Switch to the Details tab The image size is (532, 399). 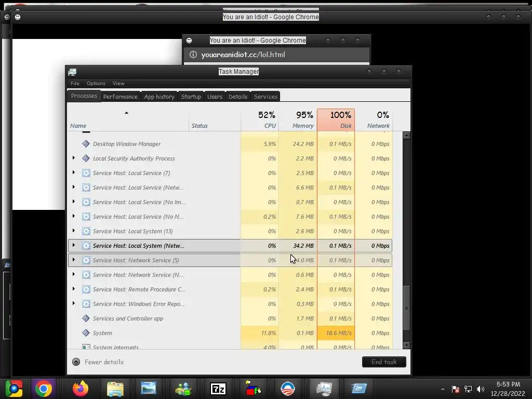click(x=238, y=97)
